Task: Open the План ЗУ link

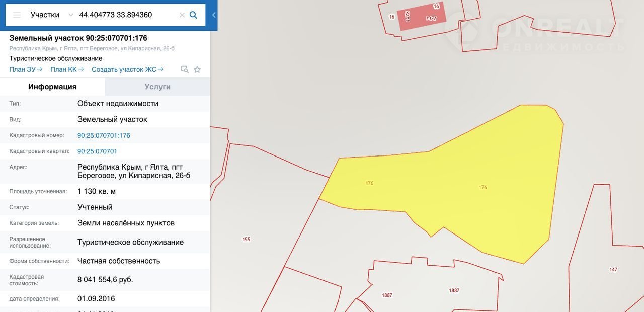Action: point(26,70)
